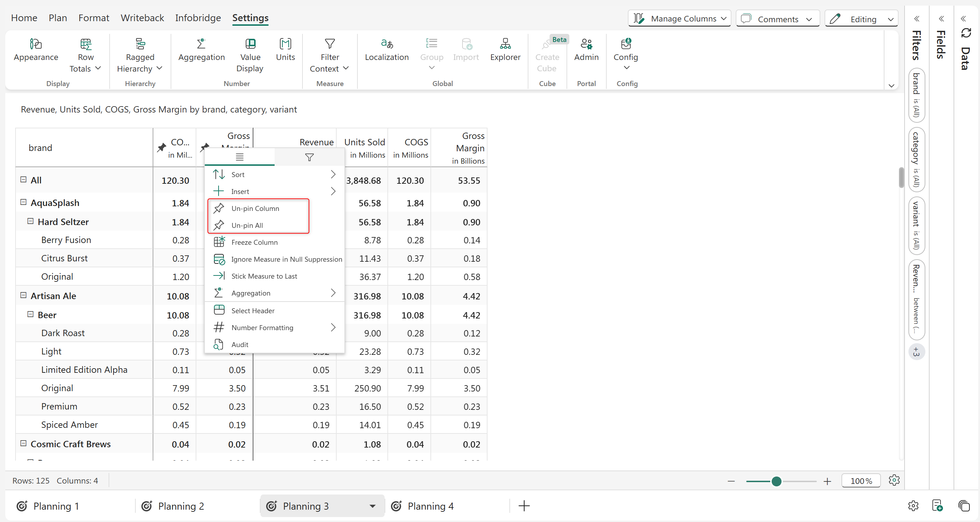Collapse the AquaSplash brand row
Viewport: 980px width, 522px height.
click(23, 202)
